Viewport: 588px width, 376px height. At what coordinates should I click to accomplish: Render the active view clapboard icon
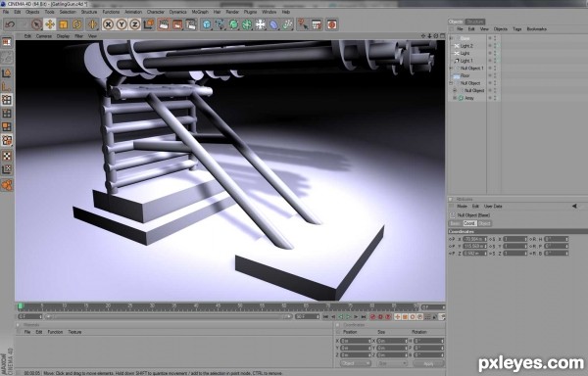coord(164,24)
